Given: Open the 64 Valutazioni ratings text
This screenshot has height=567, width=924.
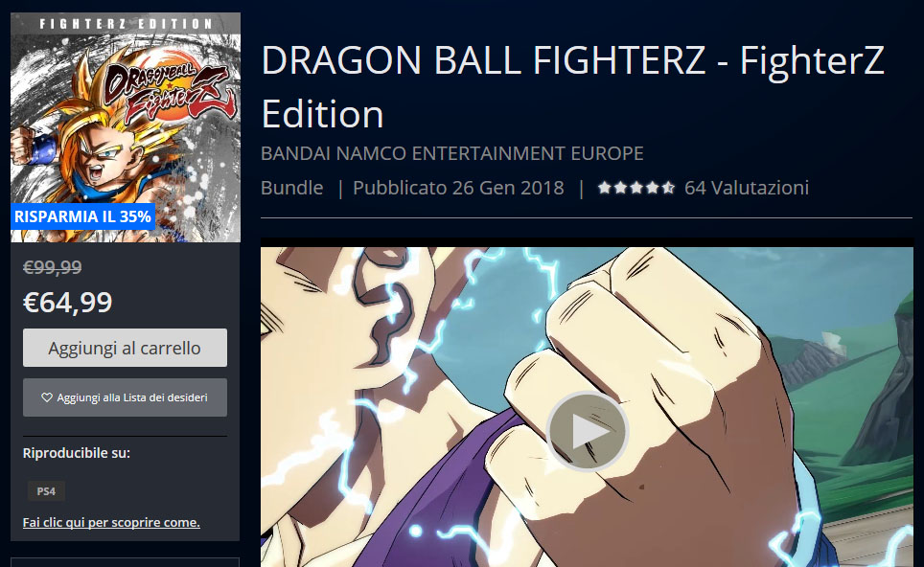Looking at the screenshot, I should pyautogui.click(x=747, y=188).
